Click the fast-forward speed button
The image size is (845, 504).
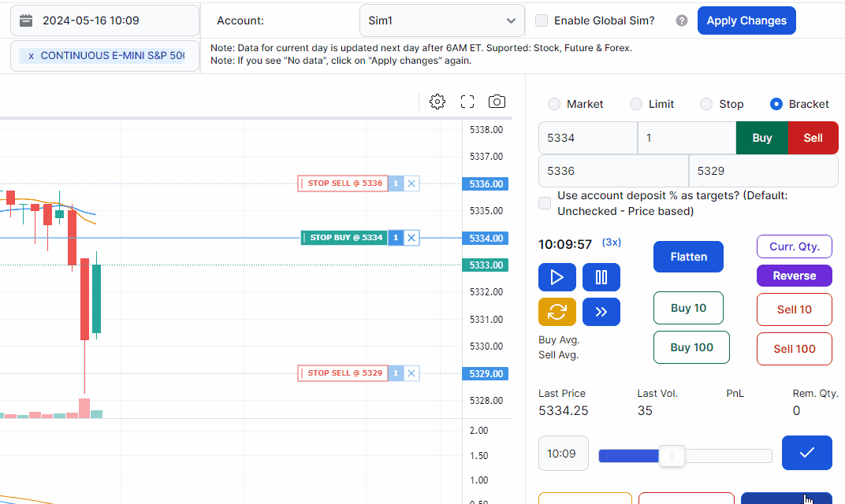tap(601, 312)
